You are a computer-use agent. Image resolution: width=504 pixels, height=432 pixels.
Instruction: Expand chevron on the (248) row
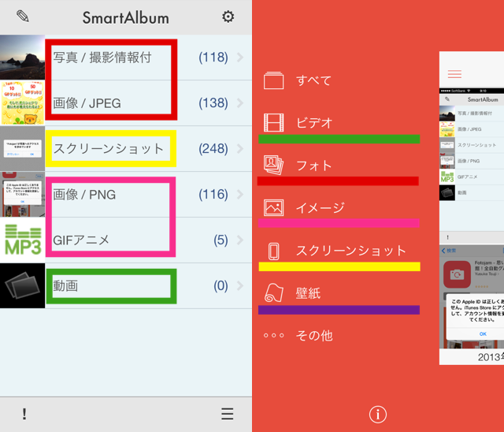240,149
